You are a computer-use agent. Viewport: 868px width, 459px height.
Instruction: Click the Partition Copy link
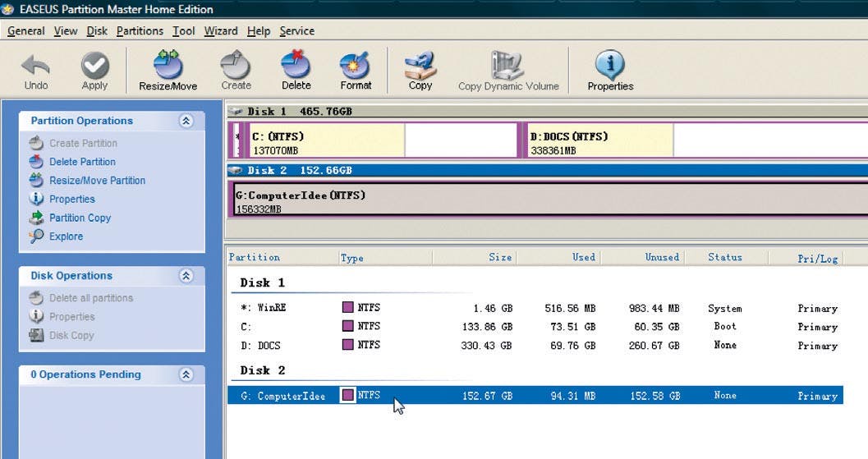tap(80, 218)
